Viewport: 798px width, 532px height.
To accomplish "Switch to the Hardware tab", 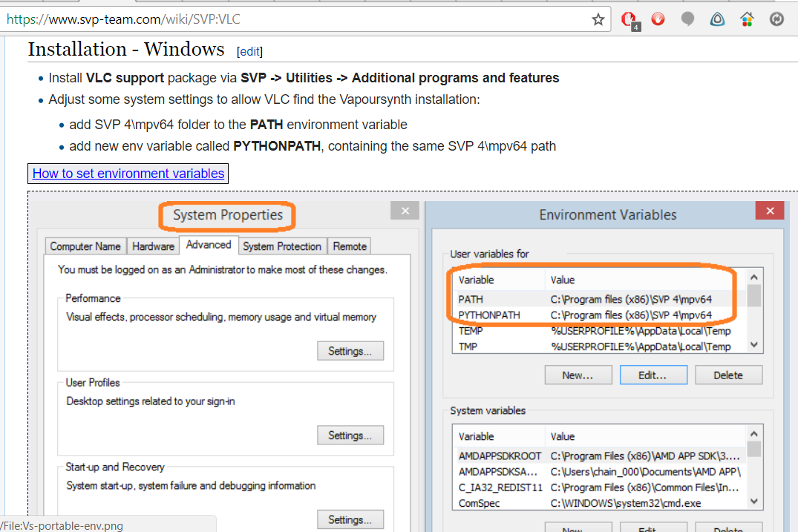I will point(153,246).
